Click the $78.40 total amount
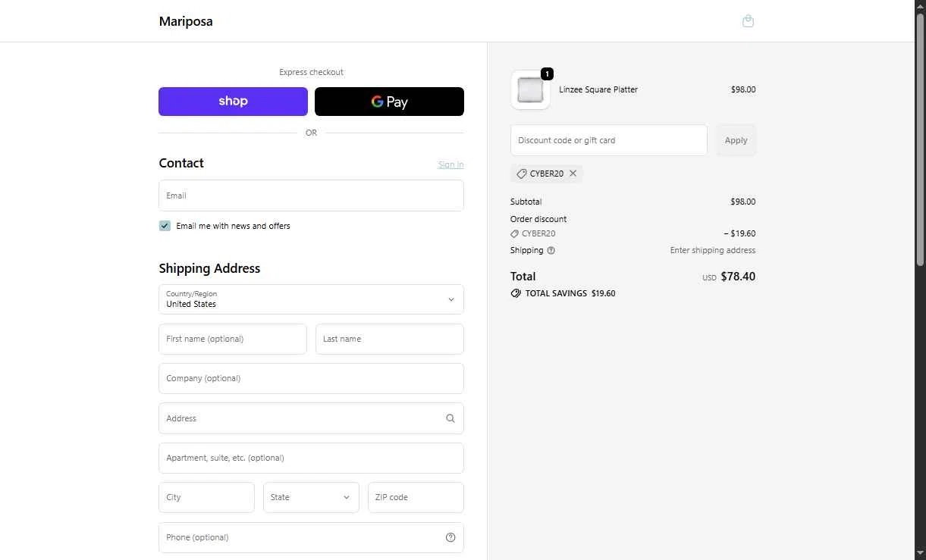 738,277
